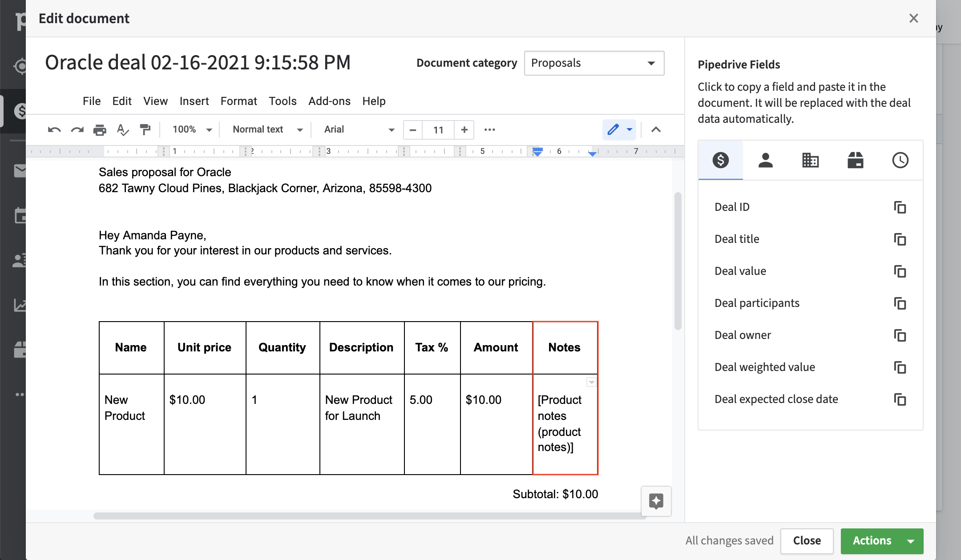Open the Insert menu
Image resolution: width=961 pixels, height=560 pixels.
point(194,101)
